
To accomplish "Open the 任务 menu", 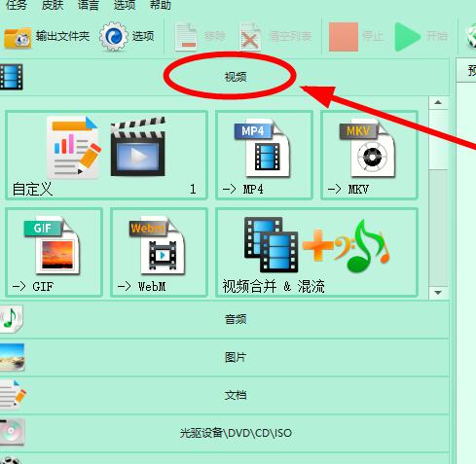I will click(16, 5).
